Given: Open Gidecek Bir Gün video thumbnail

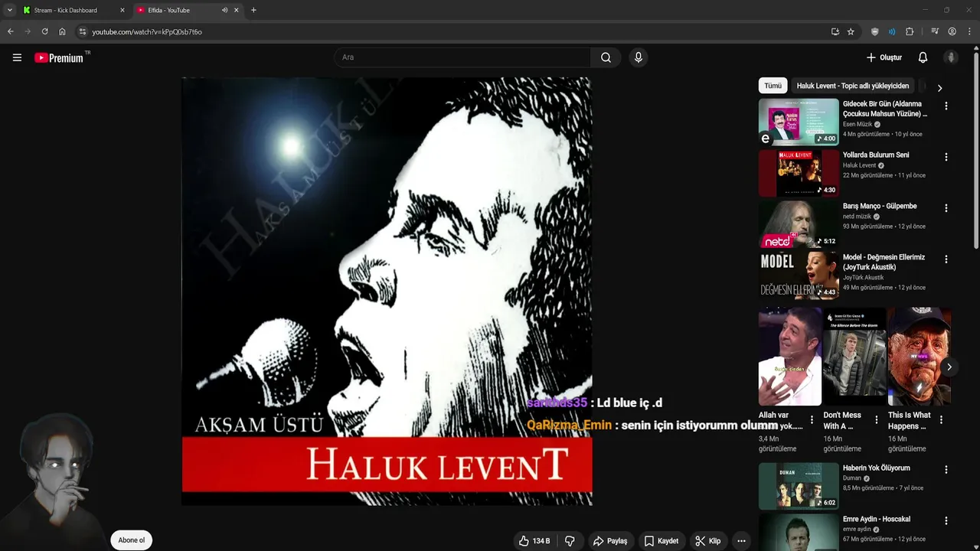Looking at the screenshot, I should pos(799,121).
